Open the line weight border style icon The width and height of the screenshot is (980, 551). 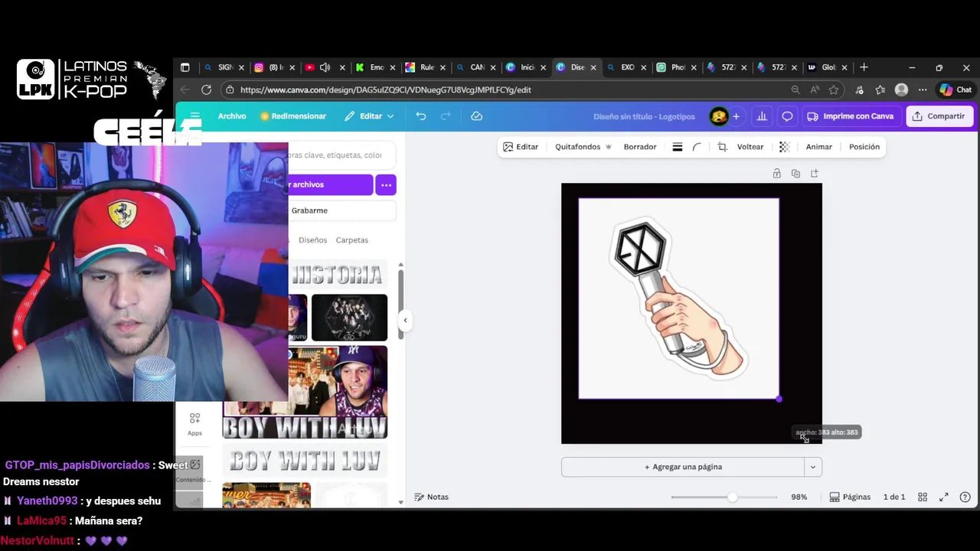(678, 147)
